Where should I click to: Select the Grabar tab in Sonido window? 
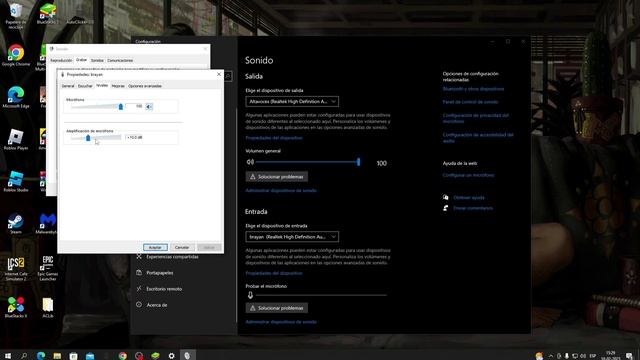tap(81, 60)
